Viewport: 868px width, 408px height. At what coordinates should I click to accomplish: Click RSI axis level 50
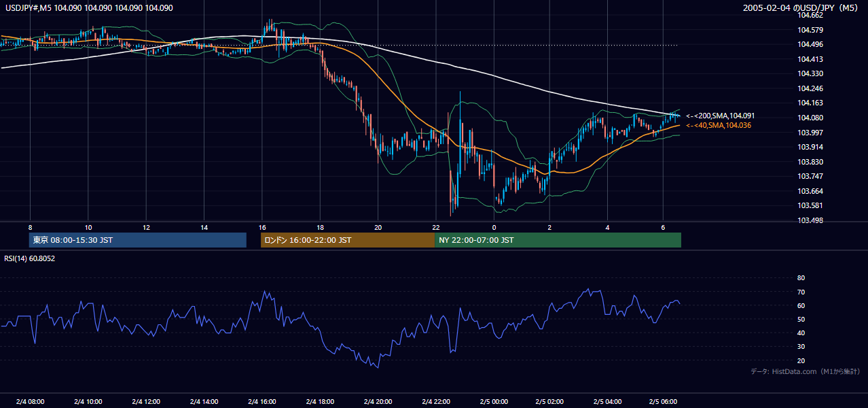click(x=801, y=319)
